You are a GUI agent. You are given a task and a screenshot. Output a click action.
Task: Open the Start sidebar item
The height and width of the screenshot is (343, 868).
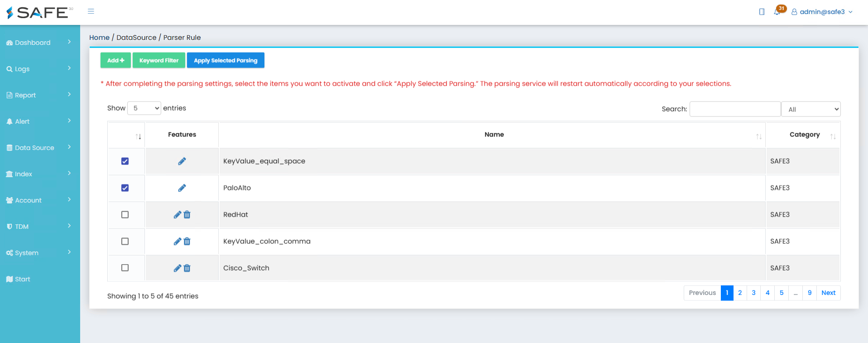[x=40, y=279]
